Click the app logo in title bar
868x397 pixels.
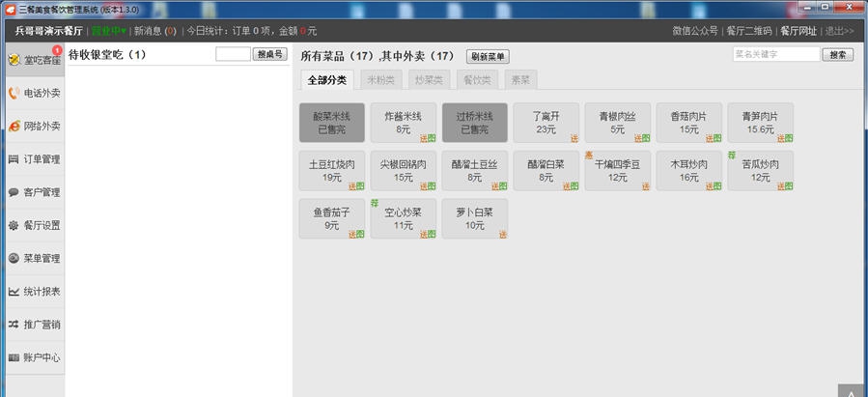click(10, 10)
